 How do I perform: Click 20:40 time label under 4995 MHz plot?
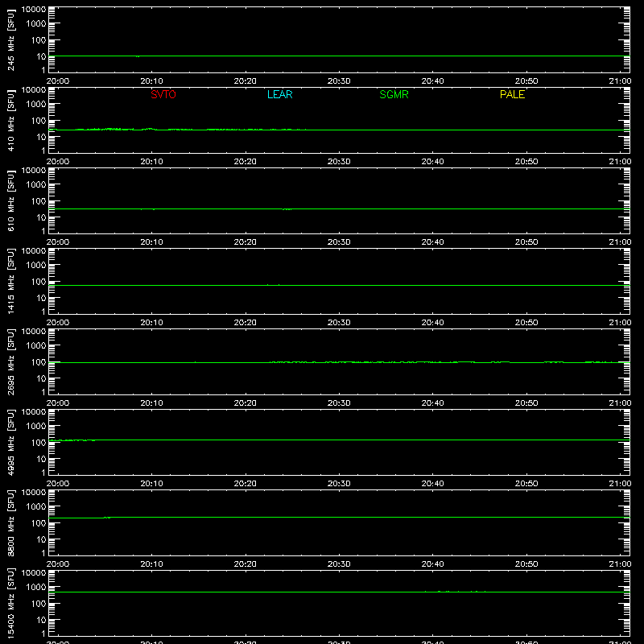432,484
